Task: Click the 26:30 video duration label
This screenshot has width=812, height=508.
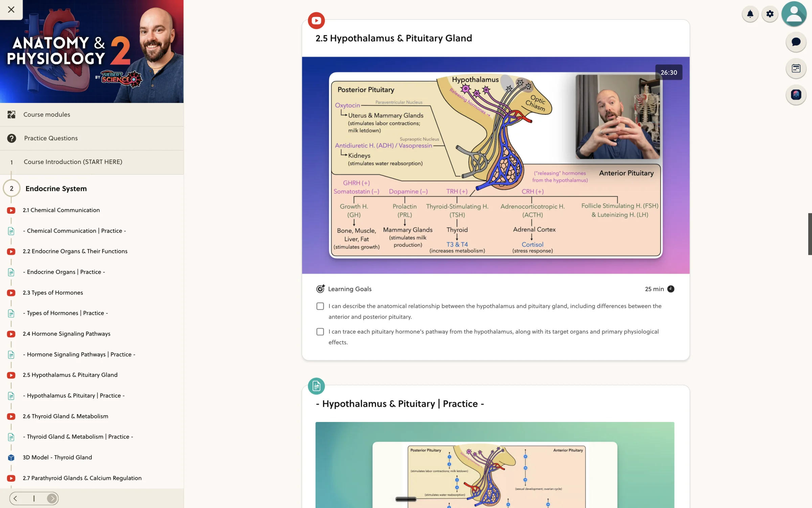Action: pyautogui.click(x=669, y=72)
